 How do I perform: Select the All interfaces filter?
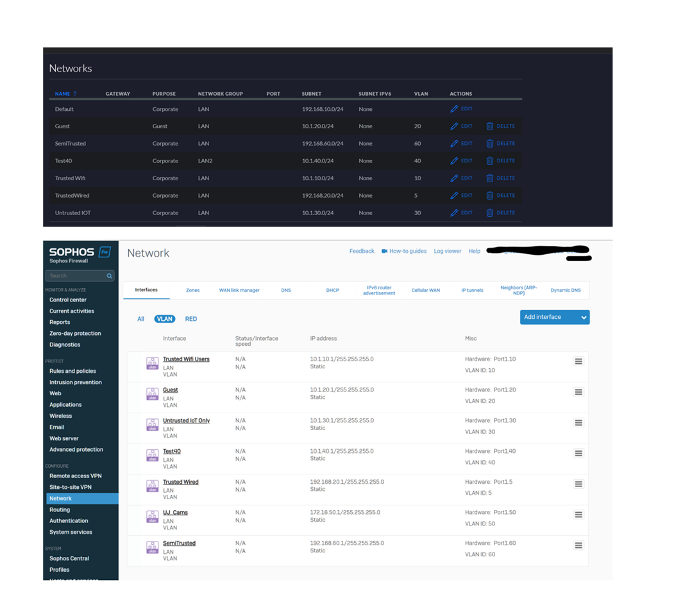click(140, 319)
